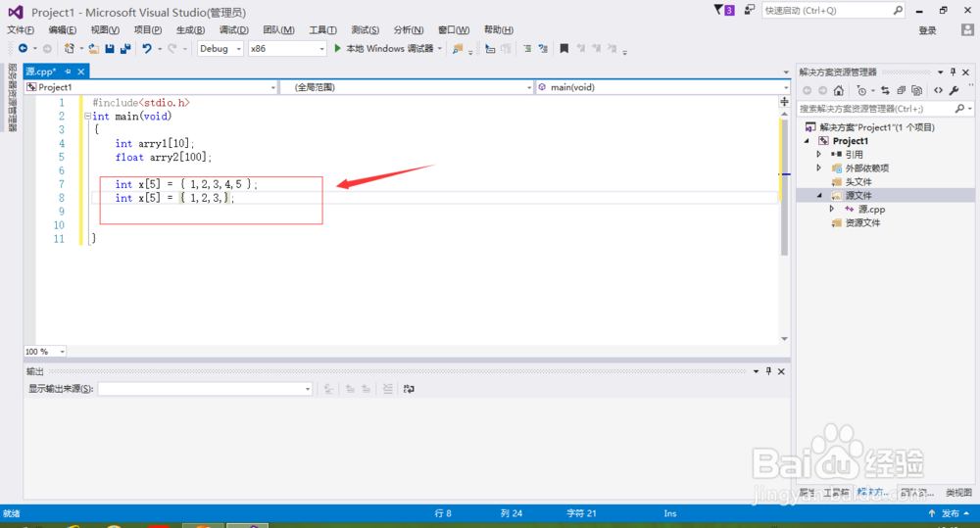Open the 生成(B) menu

pos(190,30)
